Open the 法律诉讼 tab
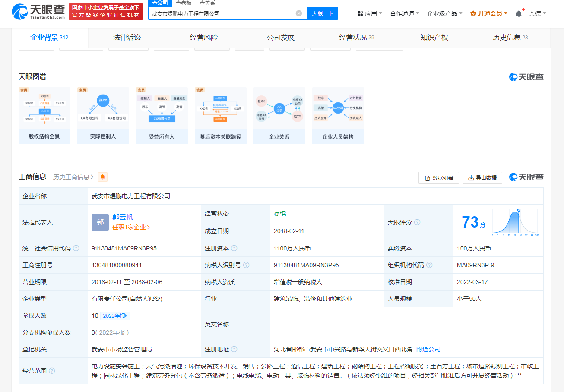 [x=127, y=38]
